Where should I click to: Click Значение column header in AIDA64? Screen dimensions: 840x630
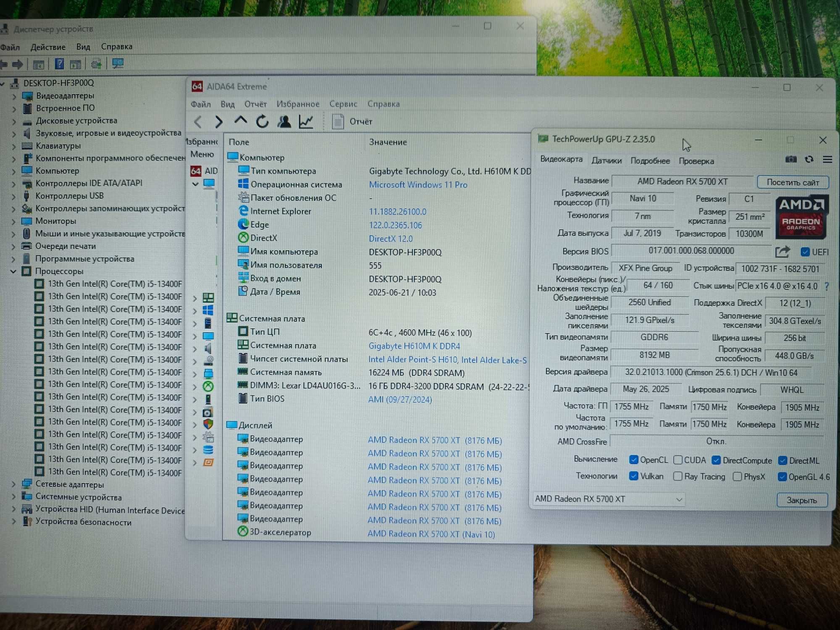point(388,142)
